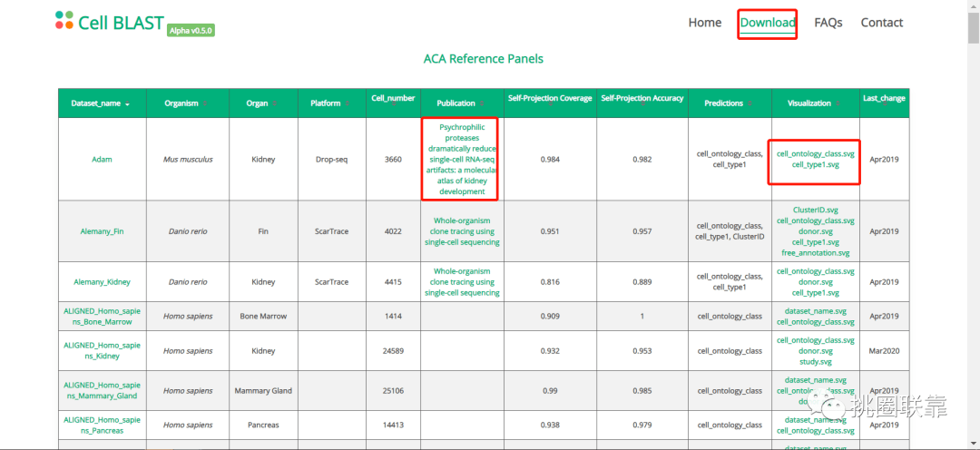Open study.svg in Homo_sapiens_Kidney row
The height and width of the screenshot is (450, 980).
(x=815, y=361)
